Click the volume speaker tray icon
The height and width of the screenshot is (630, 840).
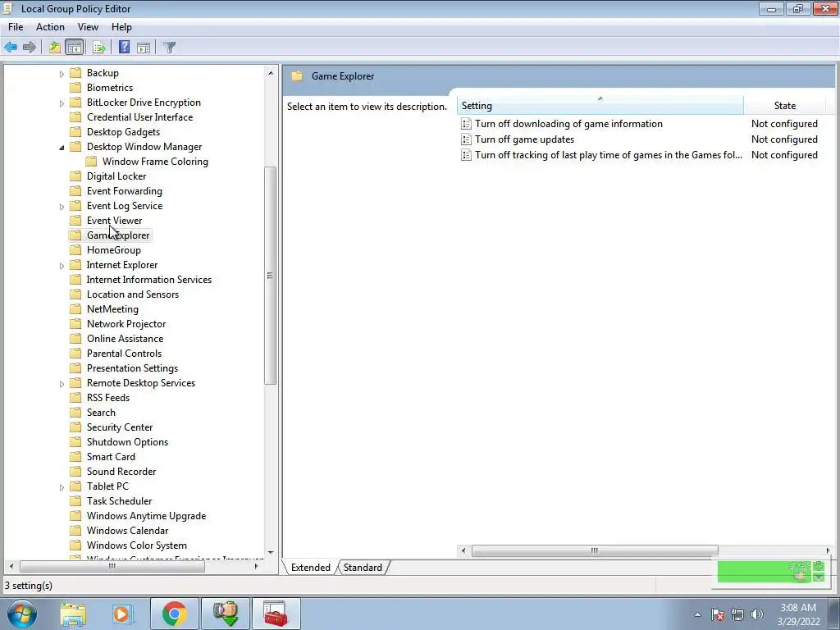tap(757, 614)
